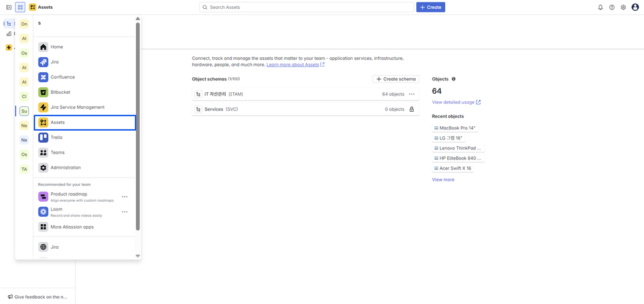This screenshot has height=304, width=644.
Task: Close the app switcher grid icon
Action: 20,8
